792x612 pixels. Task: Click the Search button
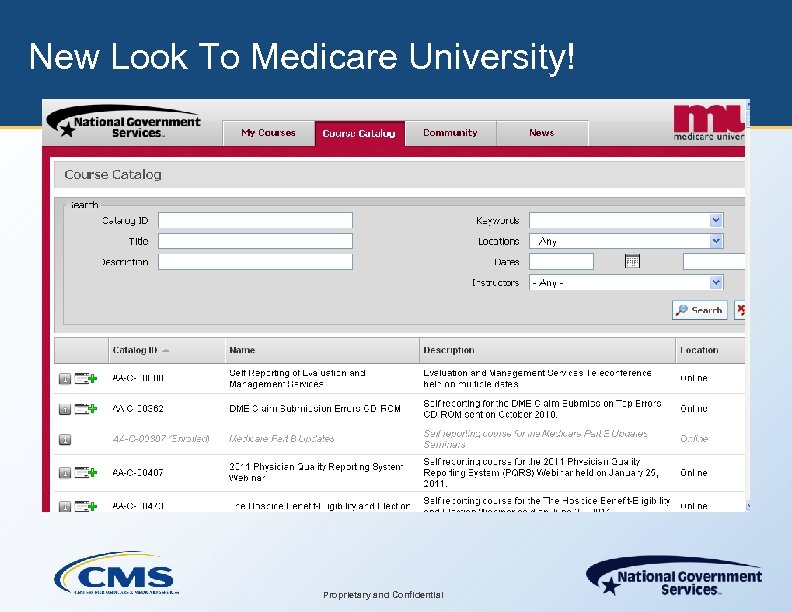point(700,310)
